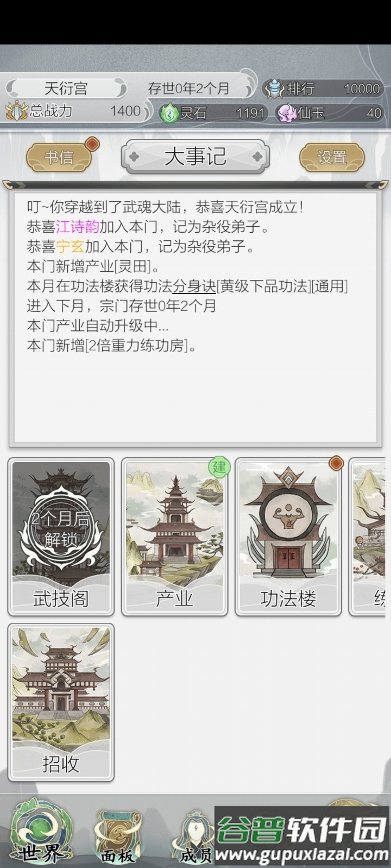The height and width of the screenshot is (868, 391).
Task: Open the 设置 settings button
Action: tap(332, 157)
